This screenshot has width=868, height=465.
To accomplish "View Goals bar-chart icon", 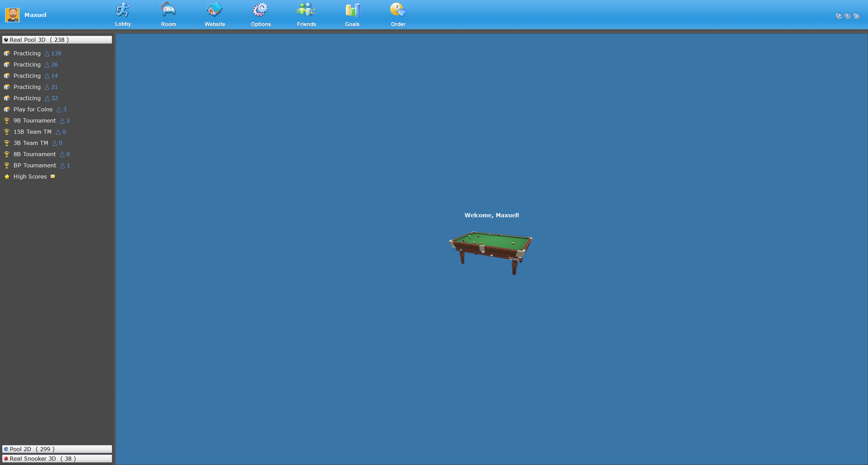I will coord(352,10).
